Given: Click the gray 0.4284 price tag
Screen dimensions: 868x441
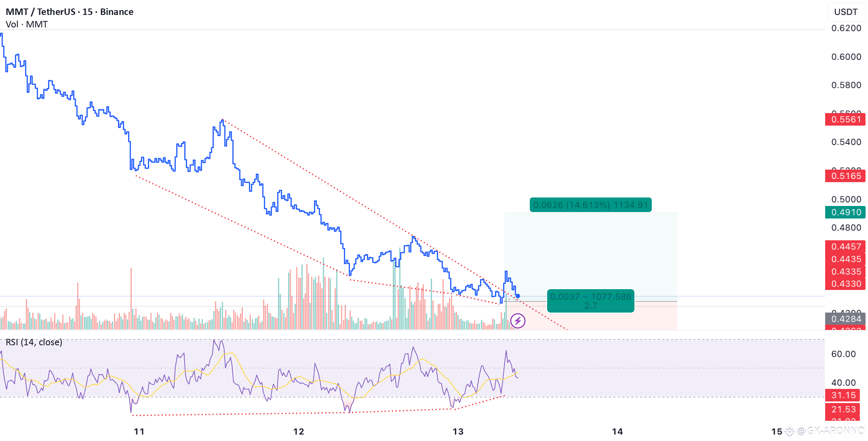Looking at the screenshot, I should tap(846, 319).
